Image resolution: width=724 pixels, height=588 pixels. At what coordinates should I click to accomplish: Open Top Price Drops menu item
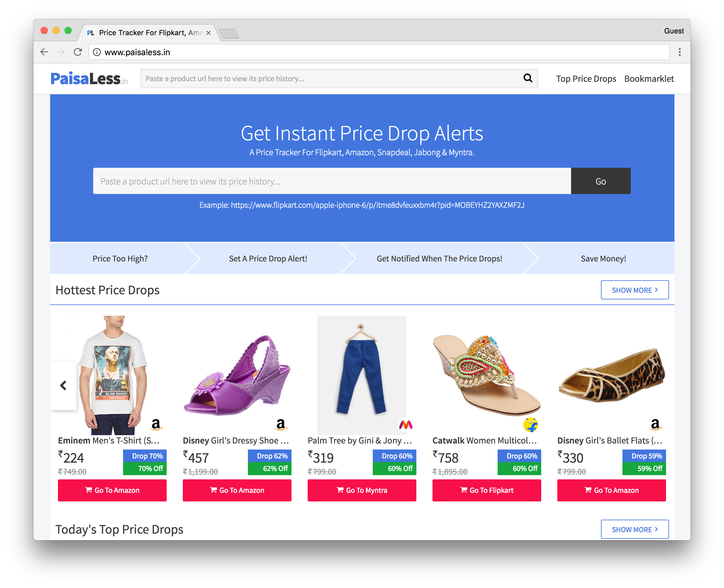(586, 78)
